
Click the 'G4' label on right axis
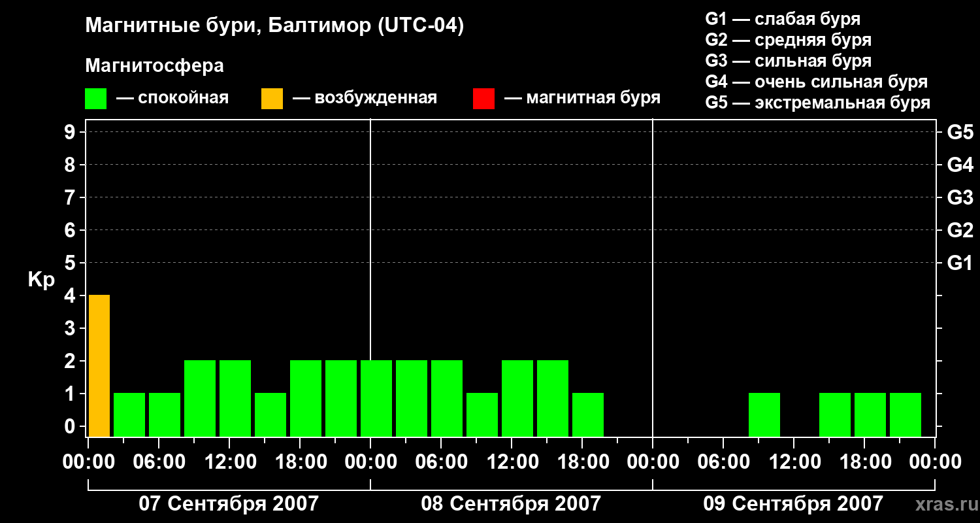coord(960,165)
